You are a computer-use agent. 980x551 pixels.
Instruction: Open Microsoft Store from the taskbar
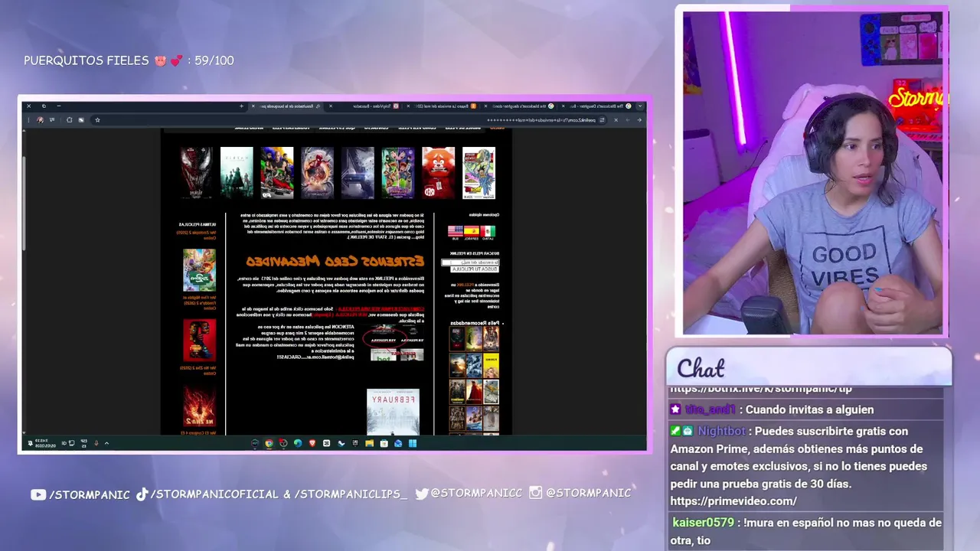pos(384,443)
